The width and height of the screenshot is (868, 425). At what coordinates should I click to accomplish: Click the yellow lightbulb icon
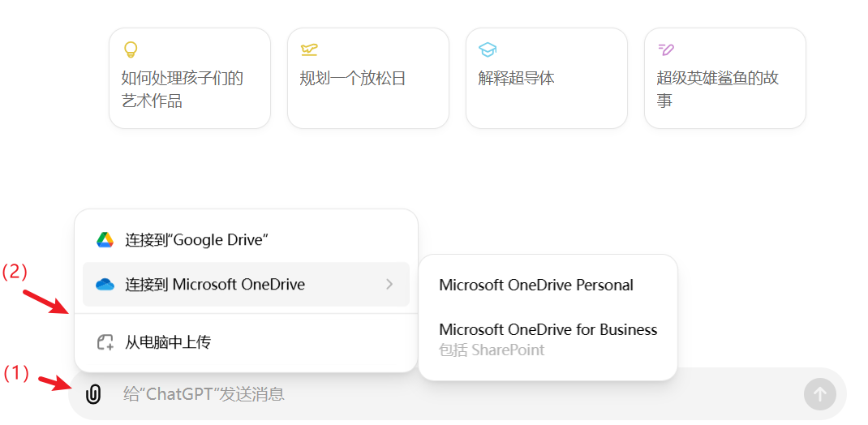(x=130, y=49)
